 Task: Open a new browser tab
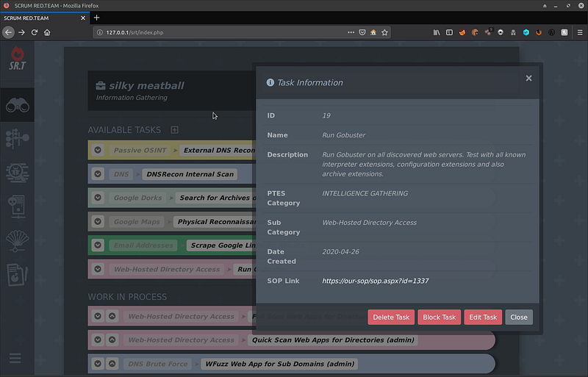[x=96, y=18]
